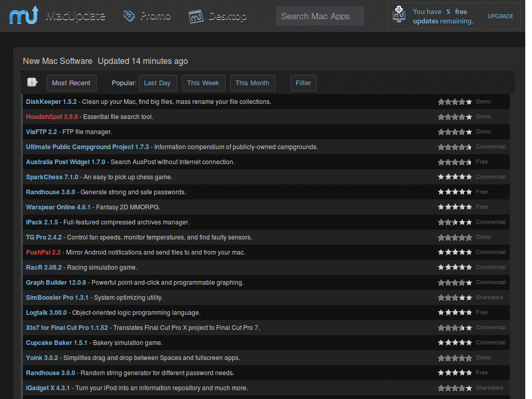Open HoudahSpot 3.9.8 app page
Screen dimensions: 532x399
point(52,117)
